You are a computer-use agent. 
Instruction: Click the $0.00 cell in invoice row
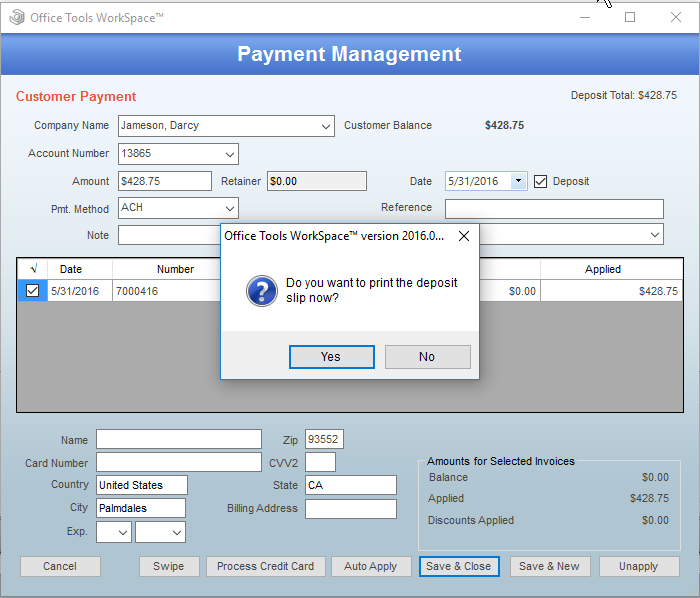pos(510,291)
